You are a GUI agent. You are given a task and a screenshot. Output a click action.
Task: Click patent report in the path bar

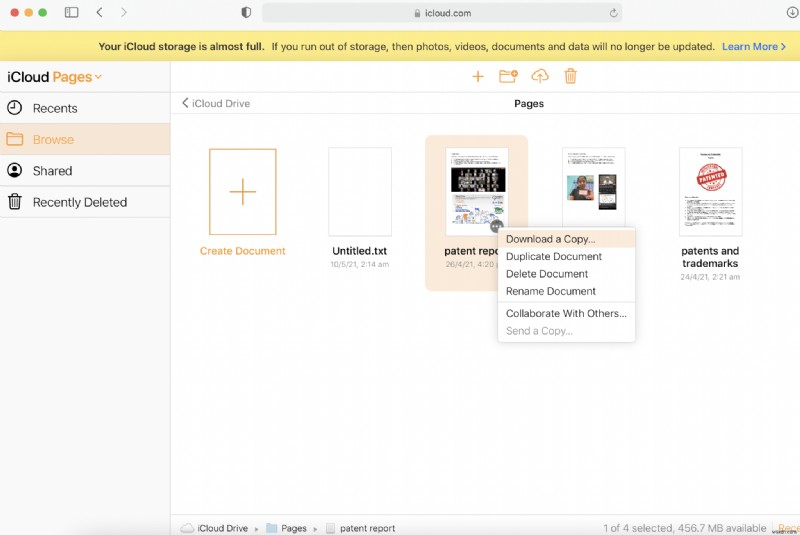367,528
